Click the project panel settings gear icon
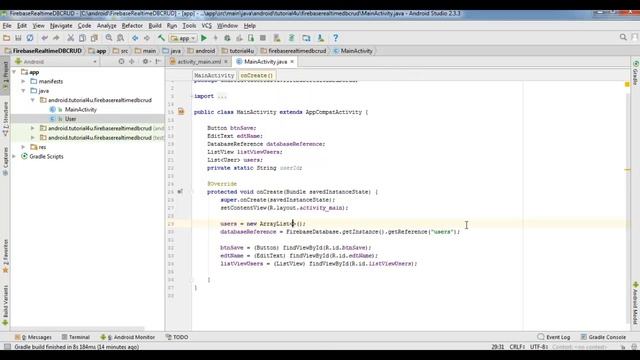 coord(145,62)
